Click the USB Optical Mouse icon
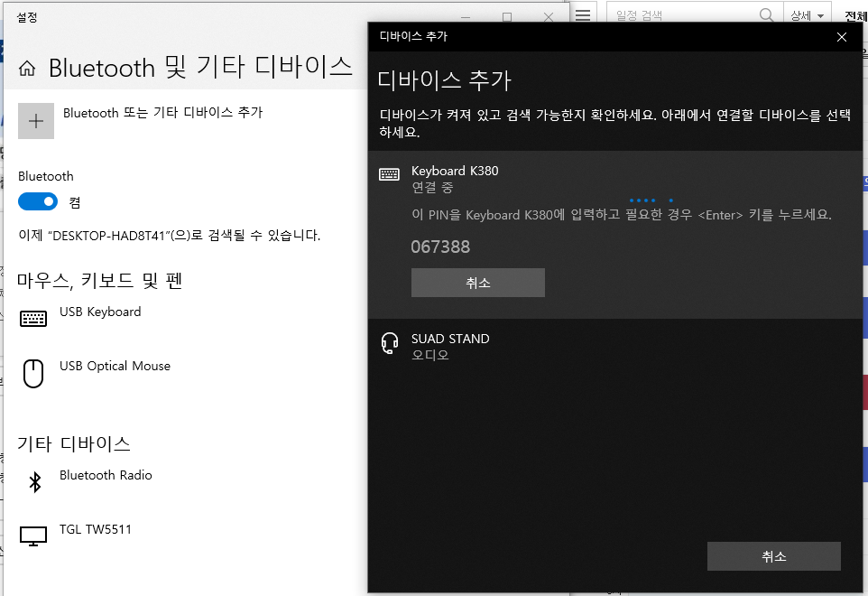The image size is (868, 596). click(x=33, y=373)
